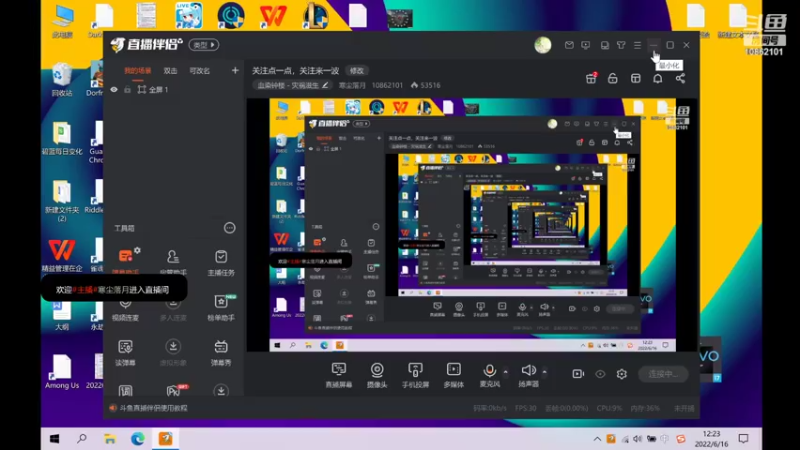
Task: Click the open padlock icon above preview
Action: click(x=613, y=78)
